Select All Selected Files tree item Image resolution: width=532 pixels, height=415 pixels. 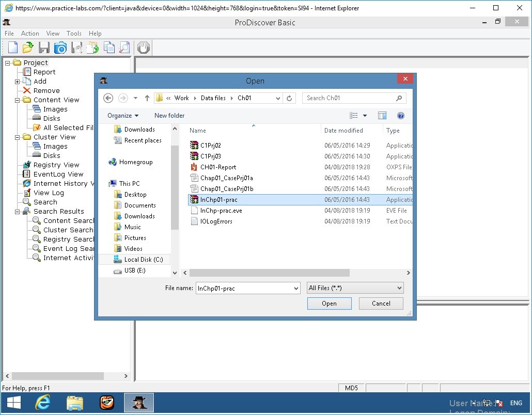point(68,128)
